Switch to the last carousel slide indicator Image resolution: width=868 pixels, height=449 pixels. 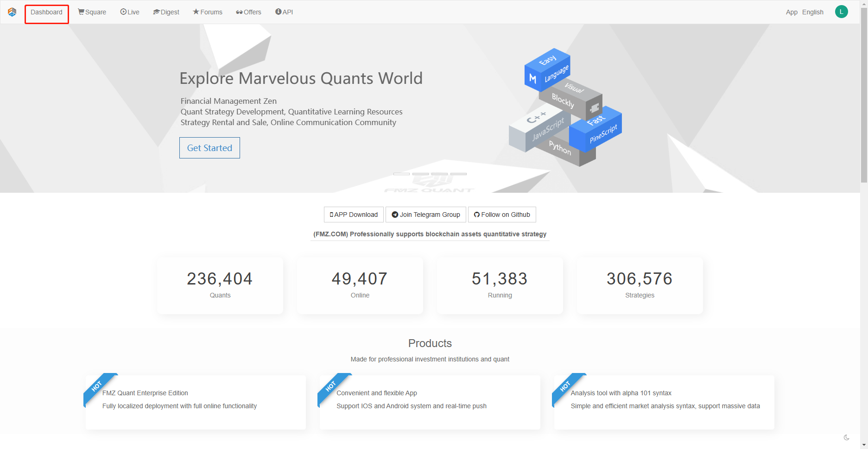click(458, 174)
